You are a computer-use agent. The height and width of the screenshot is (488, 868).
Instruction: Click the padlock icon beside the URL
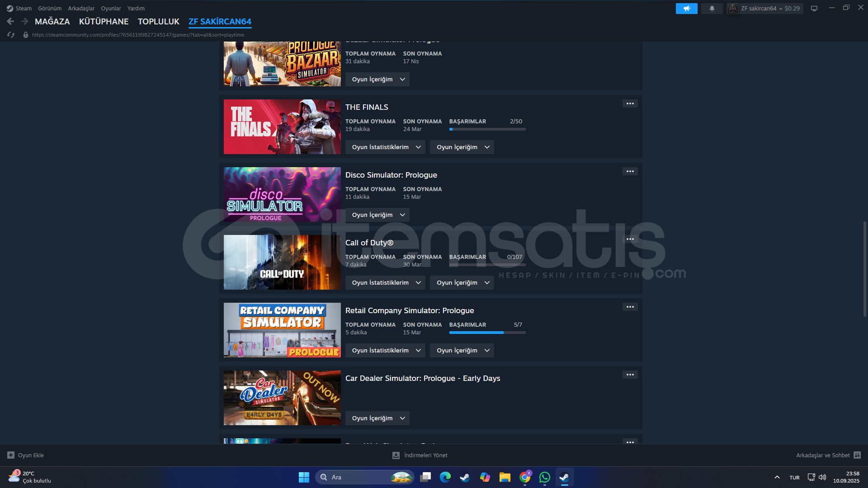[26, 35]
